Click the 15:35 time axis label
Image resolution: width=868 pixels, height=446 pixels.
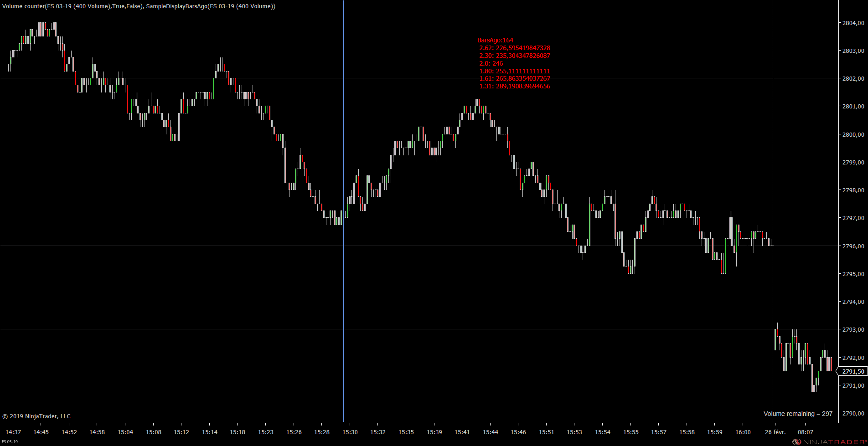click(x=406, y=432)
